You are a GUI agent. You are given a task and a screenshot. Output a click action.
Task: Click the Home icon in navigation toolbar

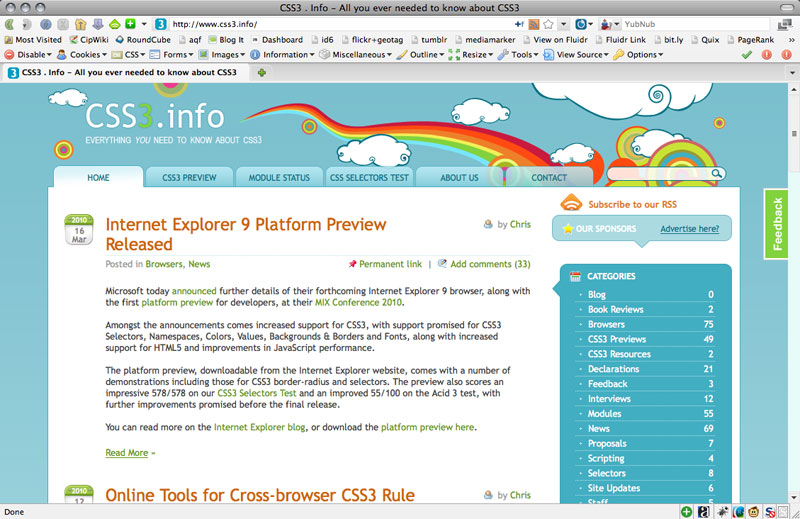(x=80, y=23)
